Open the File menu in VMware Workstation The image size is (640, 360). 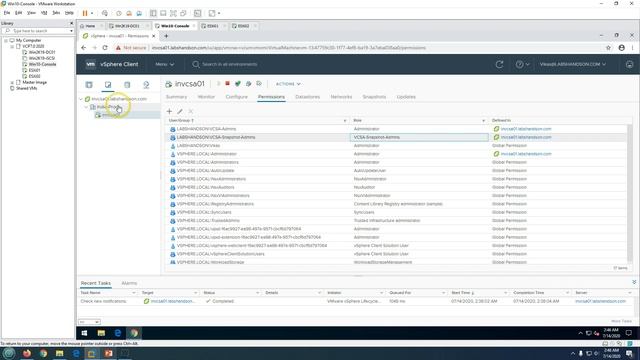[x=7, y=13]
